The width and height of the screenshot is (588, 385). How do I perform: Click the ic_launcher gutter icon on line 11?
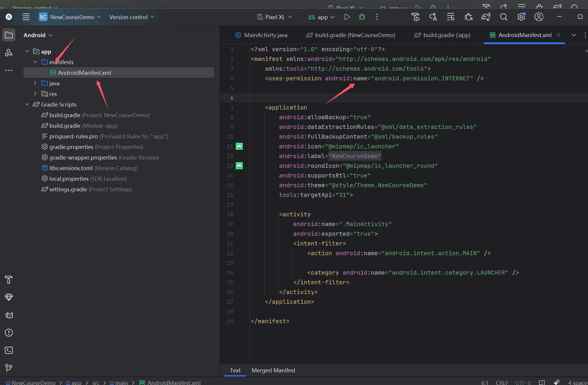point(239,146)
